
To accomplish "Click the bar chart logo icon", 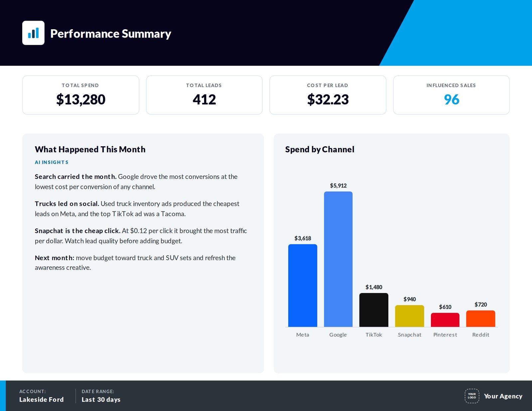I will tap(33, 33).
